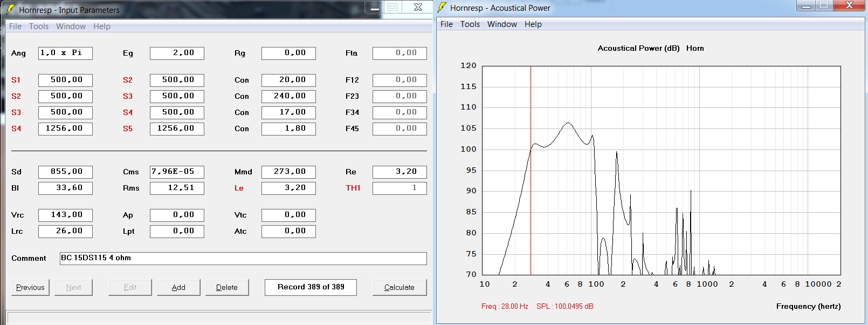This screenshot has height=325, width=868.
Task: Select the Sd field
Action: point(65,172)
